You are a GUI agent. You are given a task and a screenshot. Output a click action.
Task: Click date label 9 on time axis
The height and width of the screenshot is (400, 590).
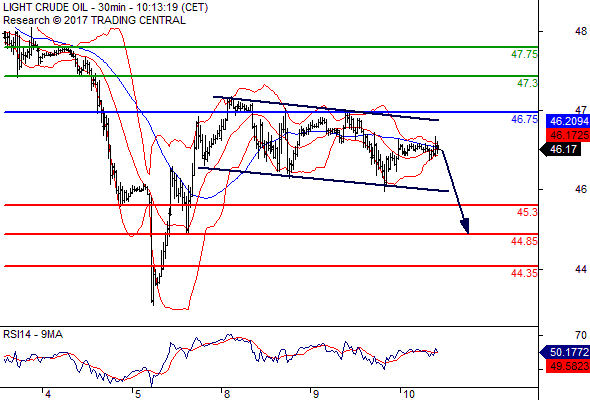[316, 394]
